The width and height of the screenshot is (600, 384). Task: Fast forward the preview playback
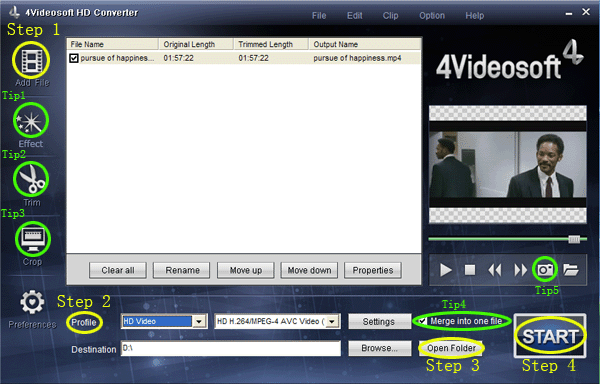pos(520,270)
